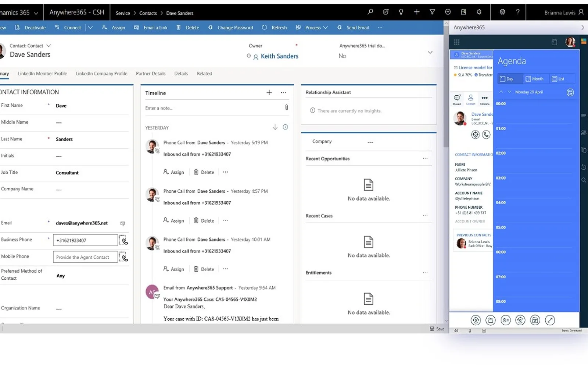The width and height of the screenshot is (588, 368).
Task: Collapse the Anywhere365 panel with its chevron
Action: (x=582, y=28)
